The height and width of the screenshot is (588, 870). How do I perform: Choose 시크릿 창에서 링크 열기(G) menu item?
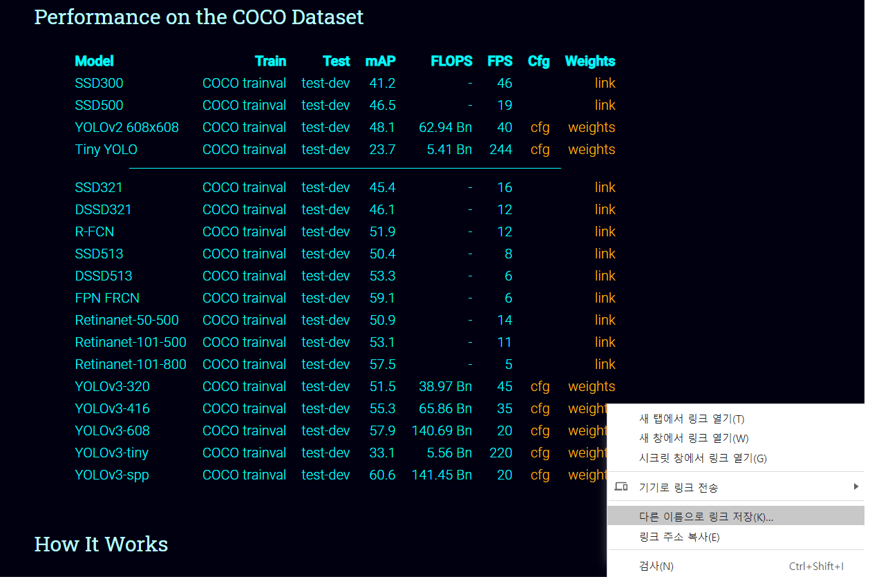pos(735,458)
